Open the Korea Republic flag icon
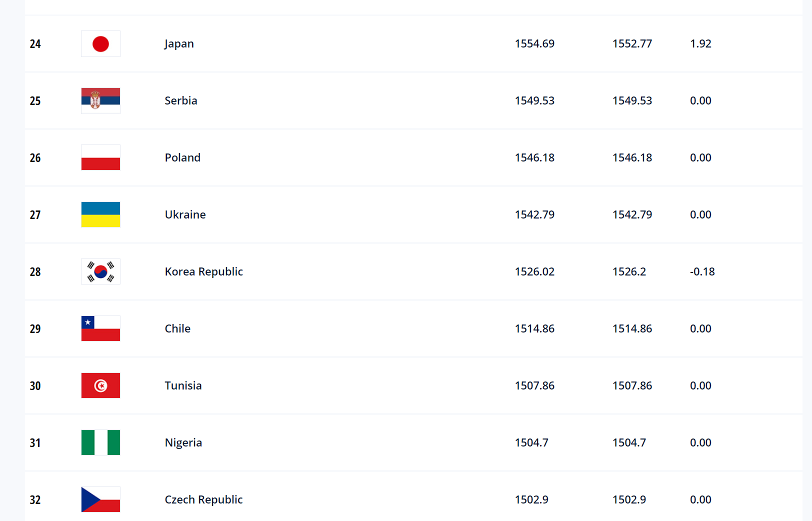The width and height of the screenshot is (812, 521). [100, 271]
